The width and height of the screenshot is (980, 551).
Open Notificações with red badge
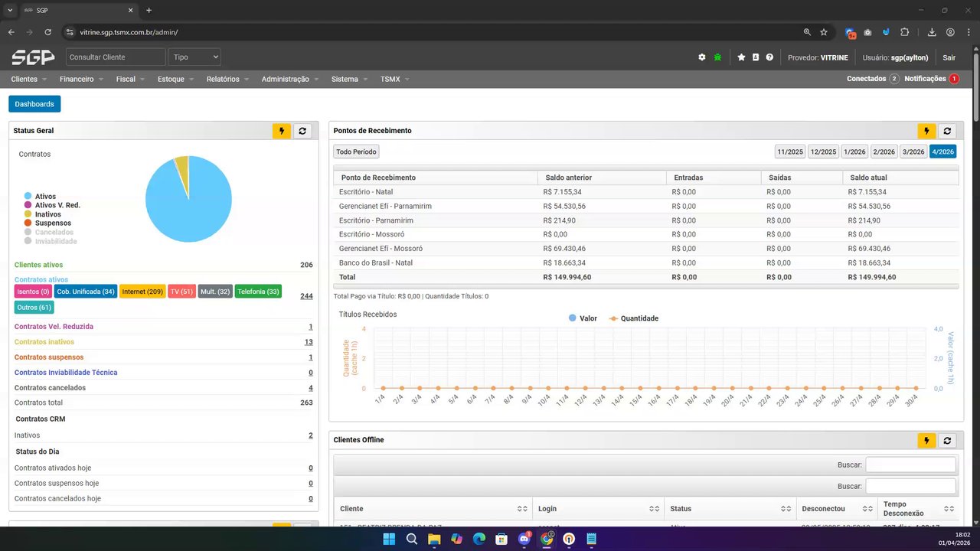pyautogui.click(x=931, y=79)
